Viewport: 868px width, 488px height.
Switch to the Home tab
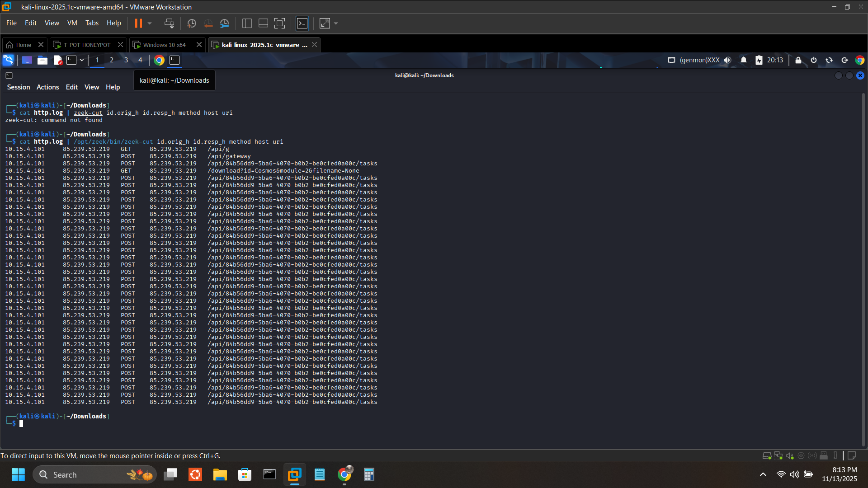coord(24,45)
